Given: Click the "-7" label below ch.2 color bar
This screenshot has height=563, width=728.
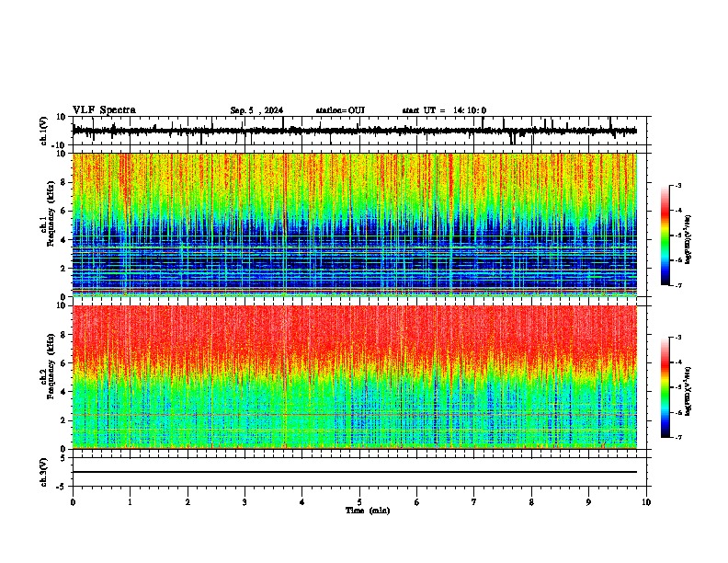Looking at the screenshot, I should pos(677,437).
